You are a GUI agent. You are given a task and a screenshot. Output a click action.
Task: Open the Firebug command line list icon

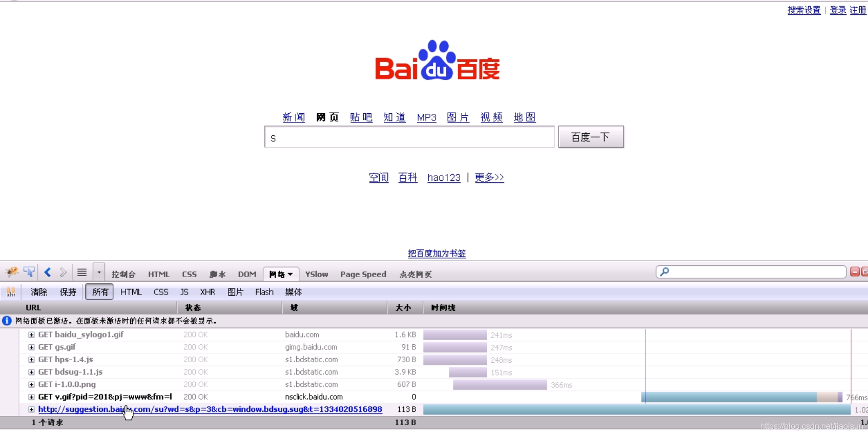point(82,272)
